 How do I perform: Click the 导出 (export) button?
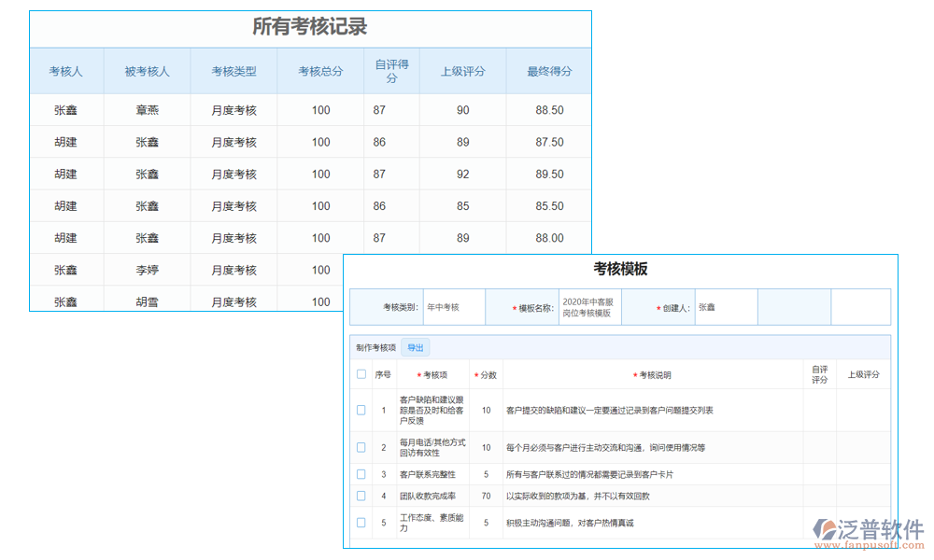(415, 346)
